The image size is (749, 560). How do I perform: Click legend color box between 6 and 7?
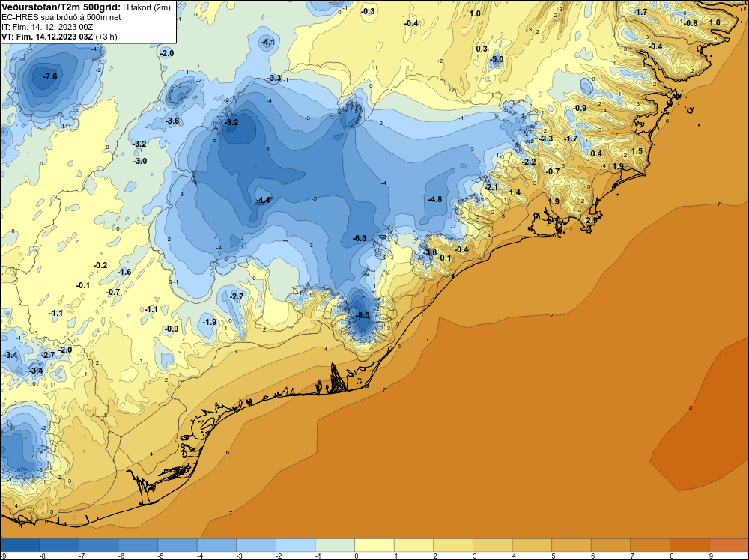point(611,545)
